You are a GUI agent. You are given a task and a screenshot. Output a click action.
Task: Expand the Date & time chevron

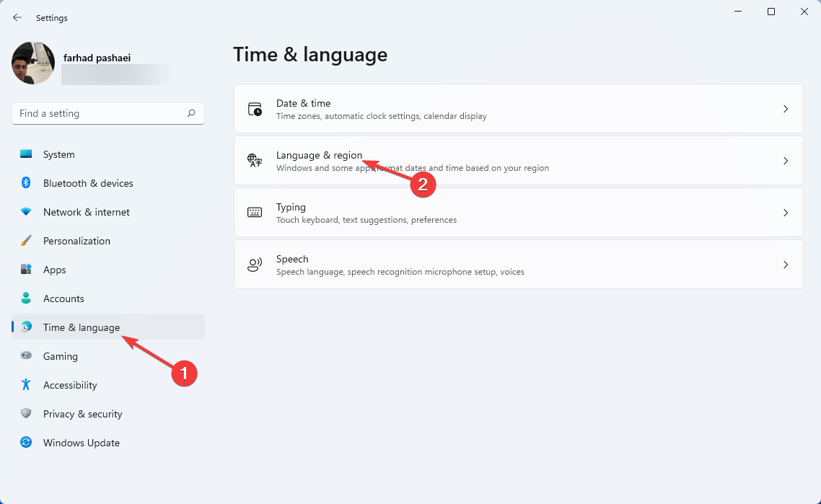[786, 109]
